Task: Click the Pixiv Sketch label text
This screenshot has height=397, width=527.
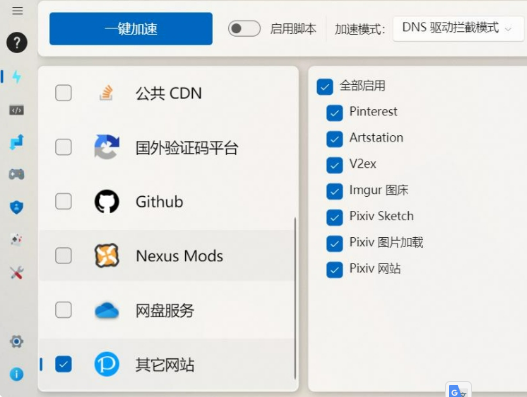Action: tap(381, 216)
